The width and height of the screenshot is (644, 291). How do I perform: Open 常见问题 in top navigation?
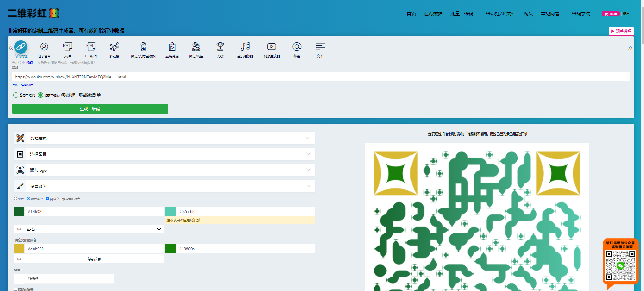(x=550, y=14)
